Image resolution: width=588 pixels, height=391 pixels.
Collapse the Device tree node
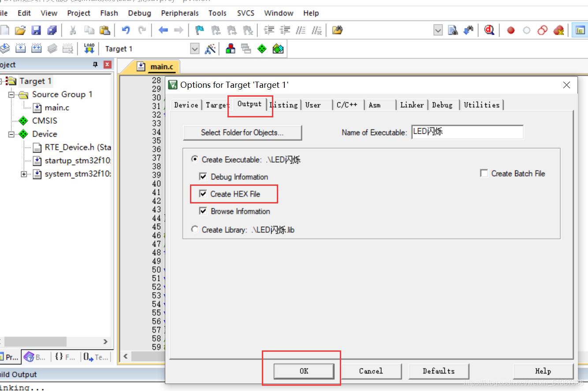tap(11, 134)
